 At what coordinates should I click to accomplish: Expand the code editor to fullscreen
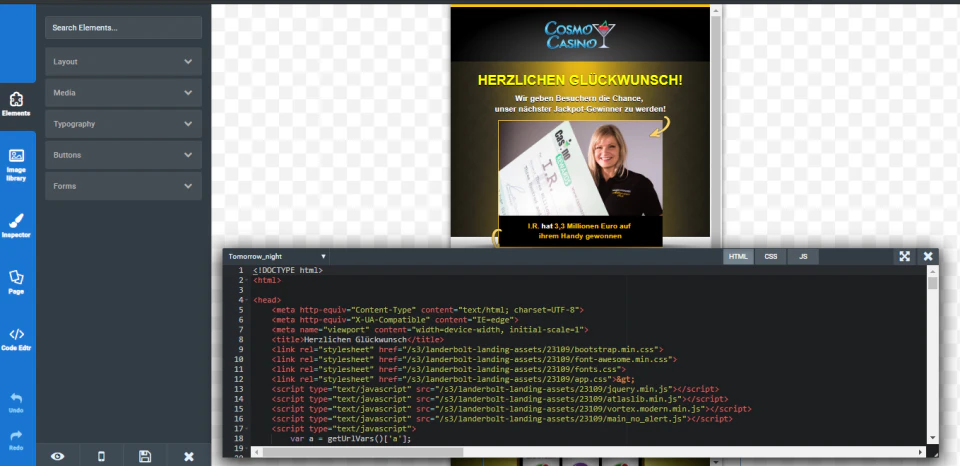tap(904, 257)
